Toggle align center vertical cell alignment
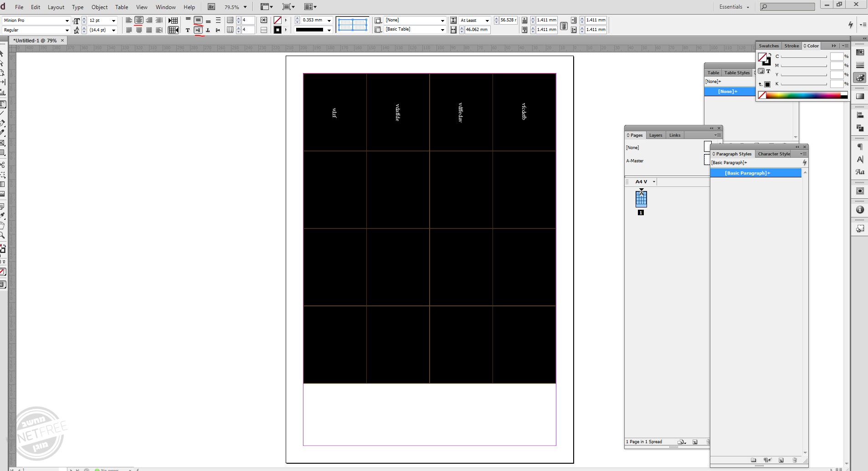 click(x=198, y=20)
